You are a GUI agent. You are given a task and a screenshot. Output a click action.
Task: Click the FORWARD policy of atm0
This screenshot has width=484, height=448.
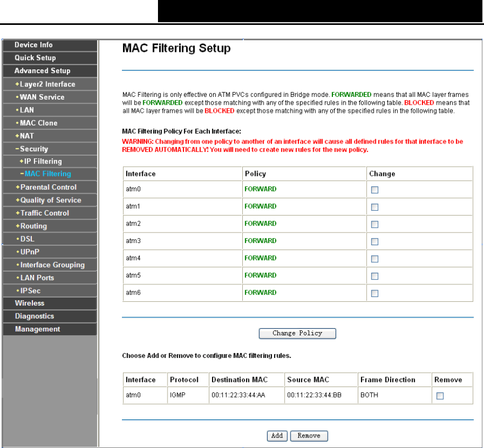pos(260,189)
